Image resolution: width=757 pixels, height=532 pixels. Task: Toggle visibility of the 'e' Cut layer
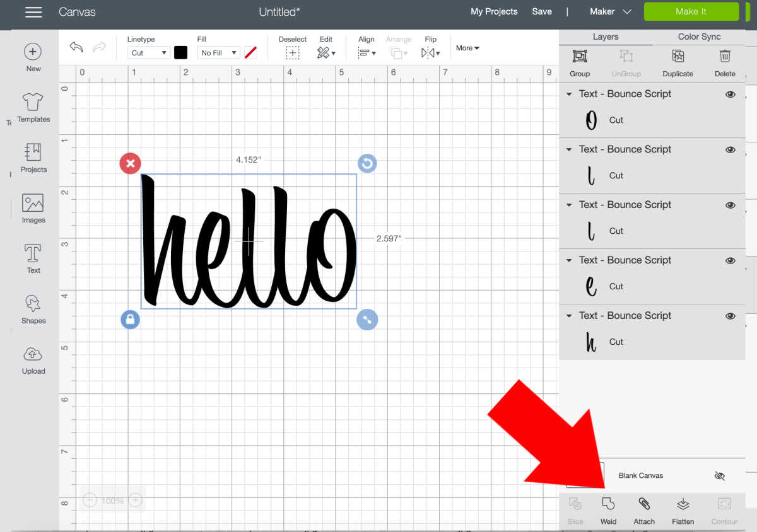coord(730,260)
